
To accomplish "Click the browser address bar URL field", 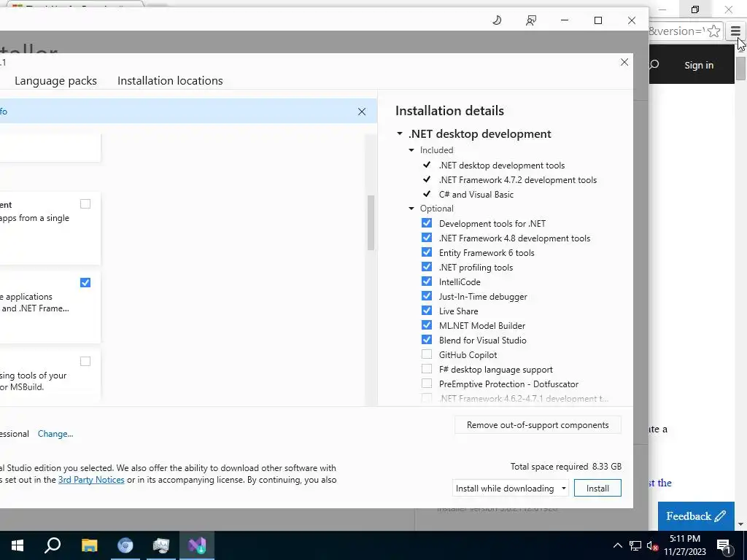I will click(676, 31).
